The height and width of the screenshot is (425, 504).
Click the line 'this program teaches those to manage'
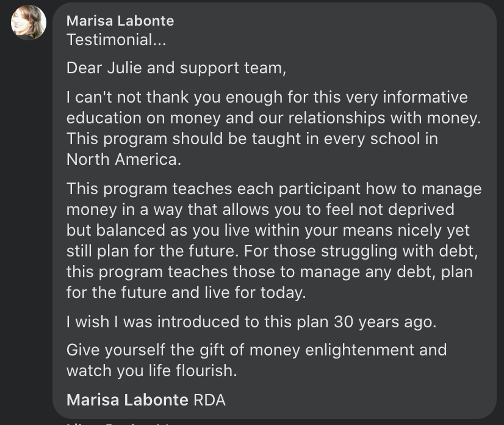point(269,272)
